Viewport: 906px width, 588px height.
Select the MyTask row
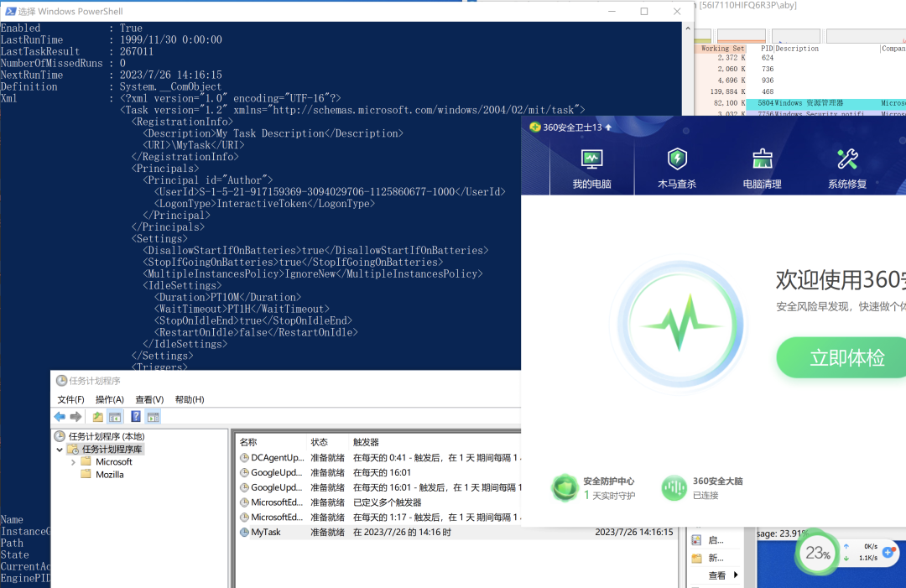coord(456,532)
